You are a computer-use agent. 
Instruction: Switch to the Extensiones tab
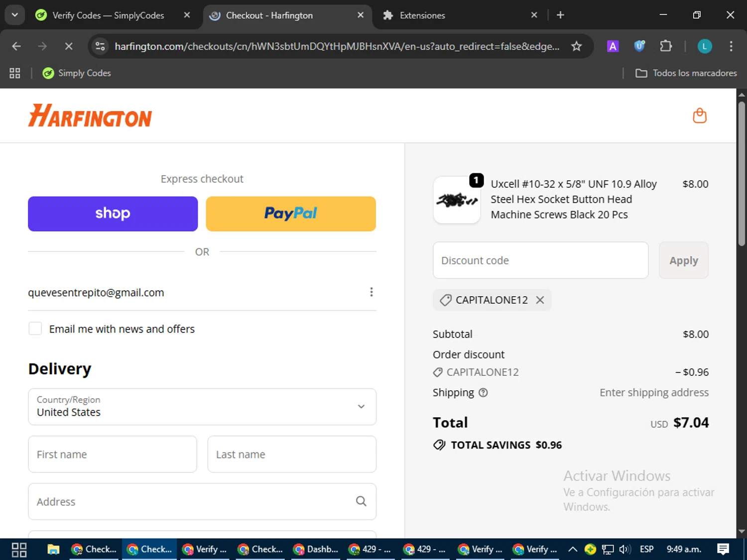(422, 15)
